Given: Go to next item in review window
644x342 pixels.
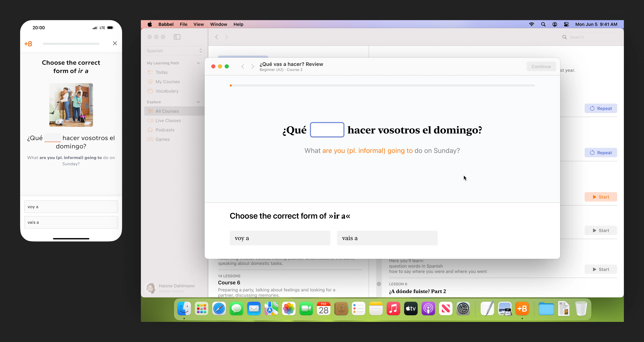Looking at the screenshot, I should pyautogui.click(x=252, y=66).
